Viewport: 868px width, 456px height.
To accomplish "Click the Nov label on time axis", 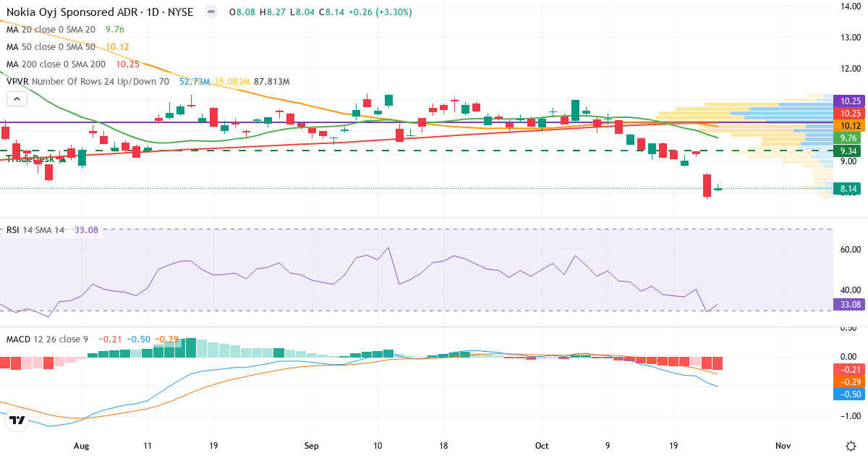I will pos(783,445).
